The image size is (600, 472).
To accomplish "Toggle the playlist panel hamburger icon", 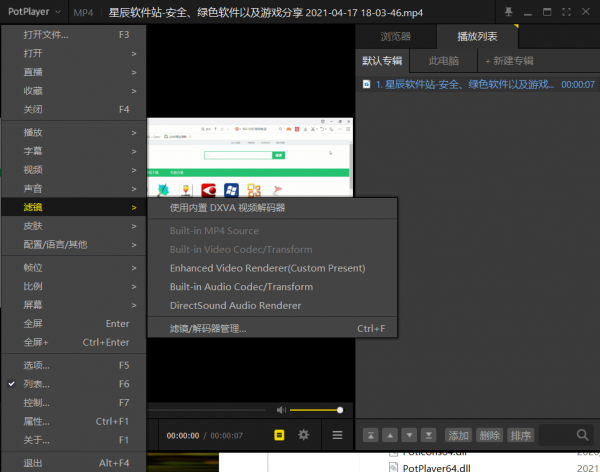I will [337, 435].
